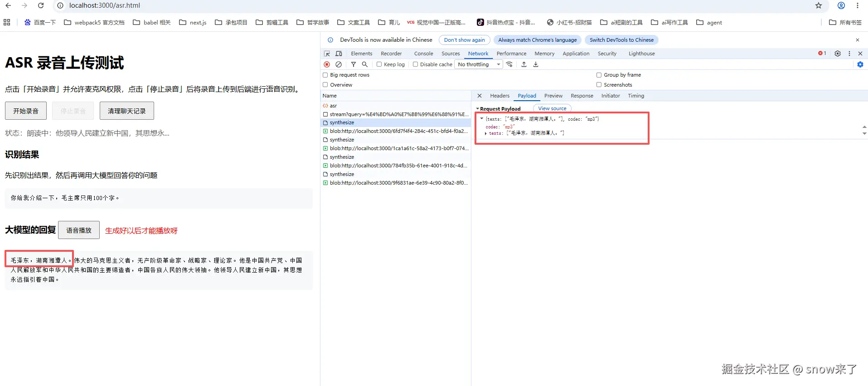This screenshot has height=386, width=868.
Task: Select the asr request row
Action: pos(396,106)
